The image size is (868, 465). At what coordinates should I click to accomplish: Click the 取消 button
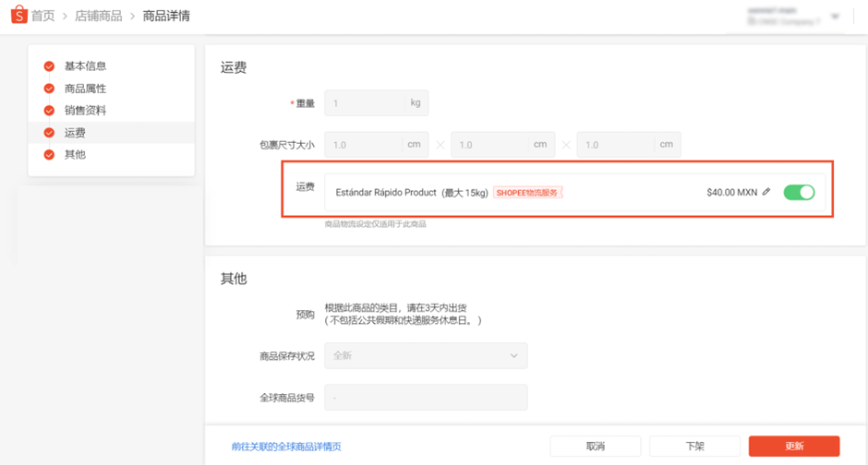point(596,447)
